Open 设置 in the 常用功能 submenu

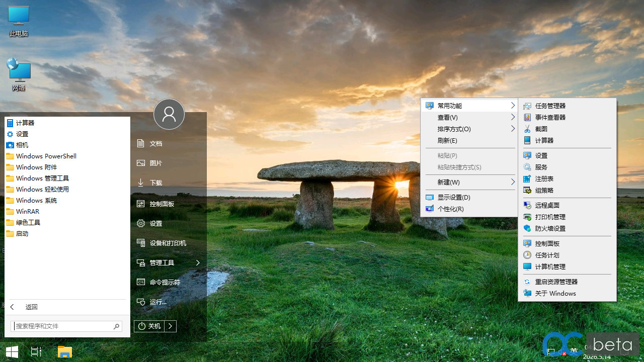[x=567, y=155]
